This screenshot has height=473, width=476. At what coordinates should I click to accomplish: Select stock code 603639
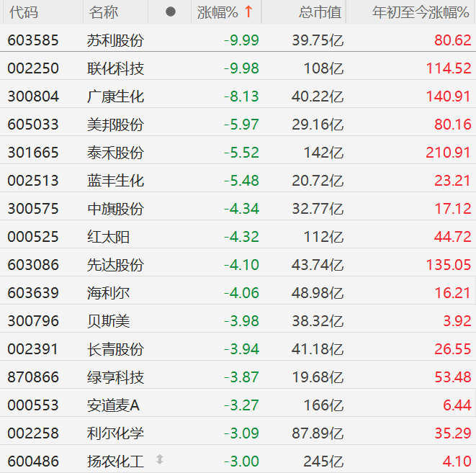pos(33,293)
